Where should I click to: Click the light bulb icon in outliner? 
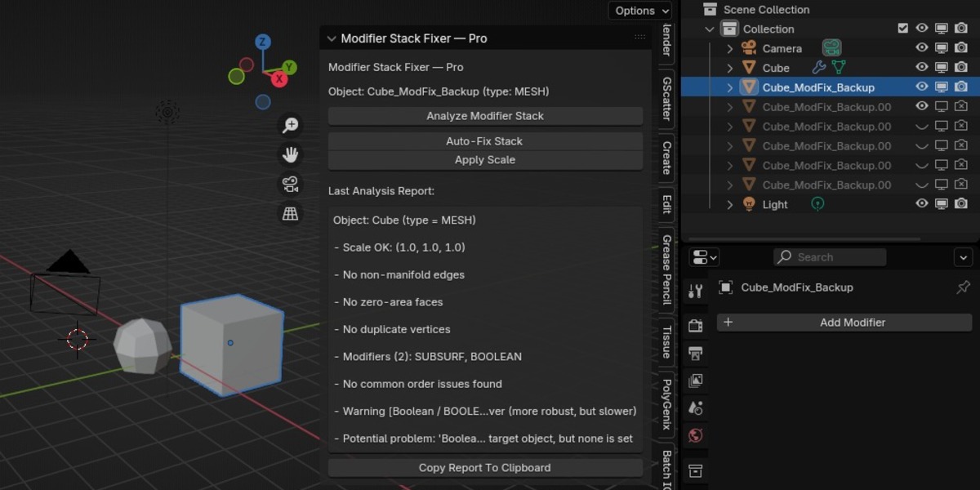coord(749,204)
